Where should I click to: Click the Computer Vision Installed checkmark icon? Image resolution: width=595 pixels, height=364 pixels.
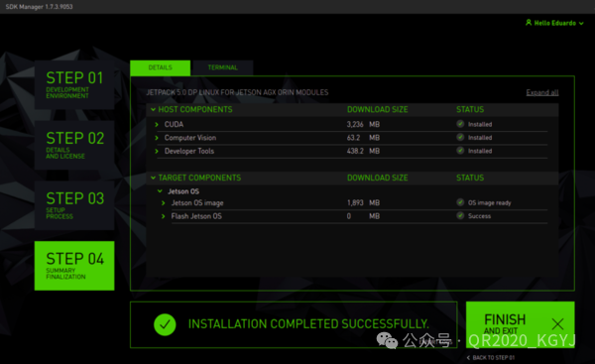[x=460, y=138]
